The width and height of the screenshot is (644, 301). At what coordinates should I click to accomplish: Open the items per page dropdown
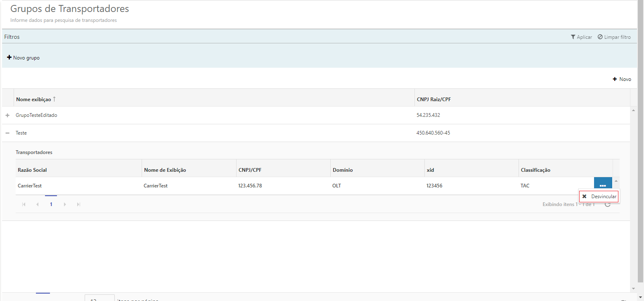pos(99,299)
